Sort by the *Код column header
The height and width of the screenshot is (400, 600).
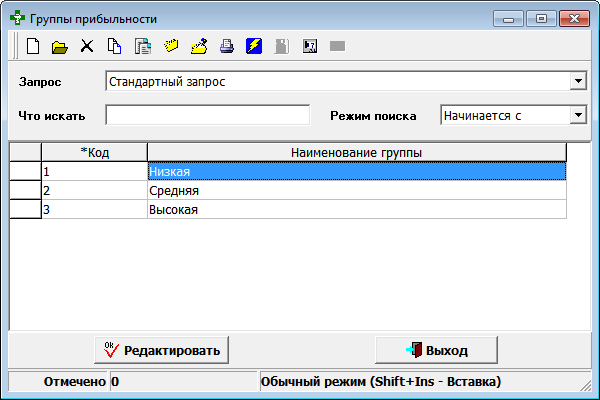(x=95, y=152)
